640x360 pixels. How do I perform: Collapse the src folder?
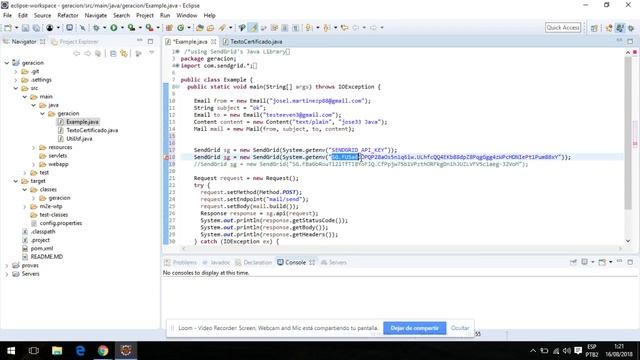(x=16, y=88)
